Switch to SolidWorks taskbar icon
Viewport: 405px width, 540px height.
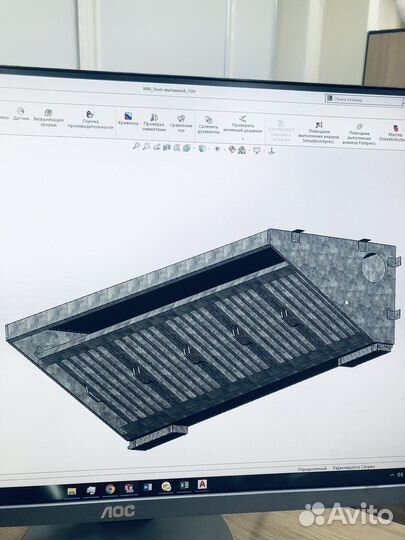click(x=129, y=488)
